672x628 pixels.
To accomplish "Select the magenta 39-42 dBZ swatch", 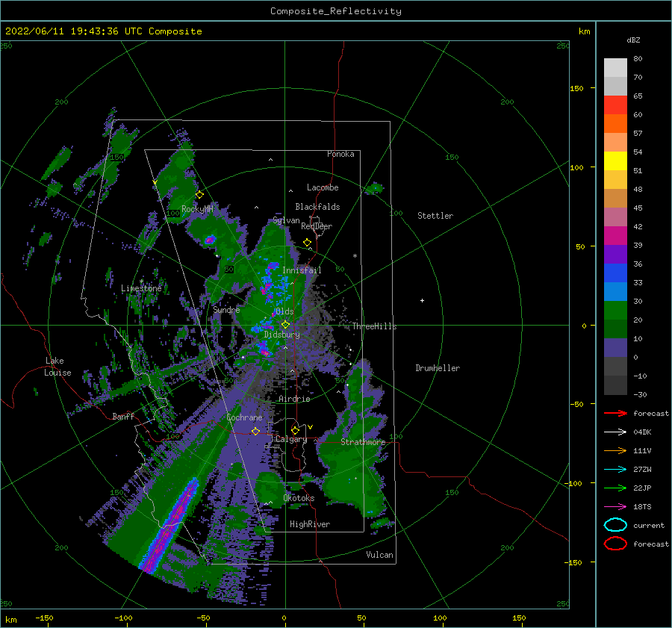I will point(615,236).
